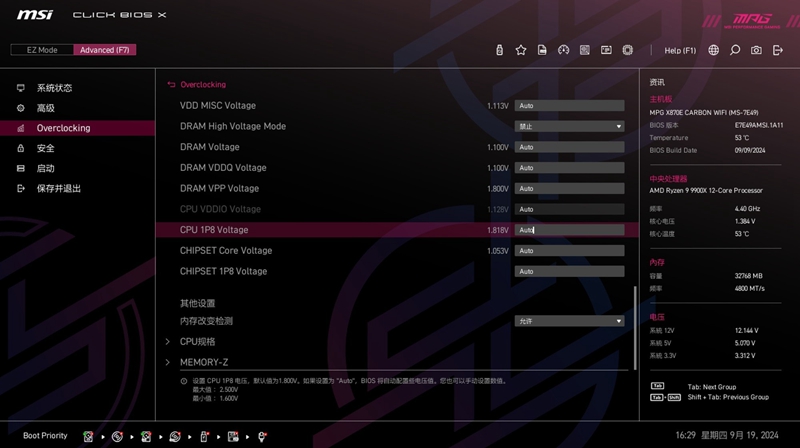Screen dimensions: 800x448
Task: Click the AMD Ryzen 9 9900X processor text
Action: click(706, 190)
